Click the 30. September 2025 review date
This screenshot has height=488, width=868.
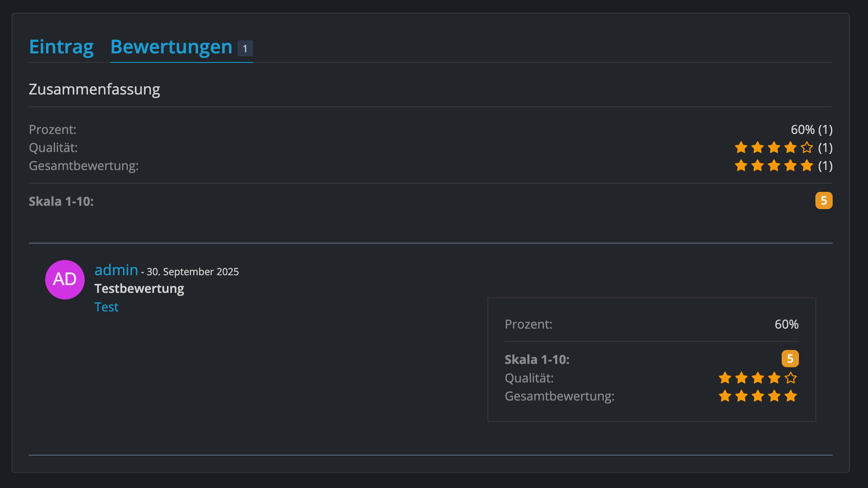click(x=193, y=272)
